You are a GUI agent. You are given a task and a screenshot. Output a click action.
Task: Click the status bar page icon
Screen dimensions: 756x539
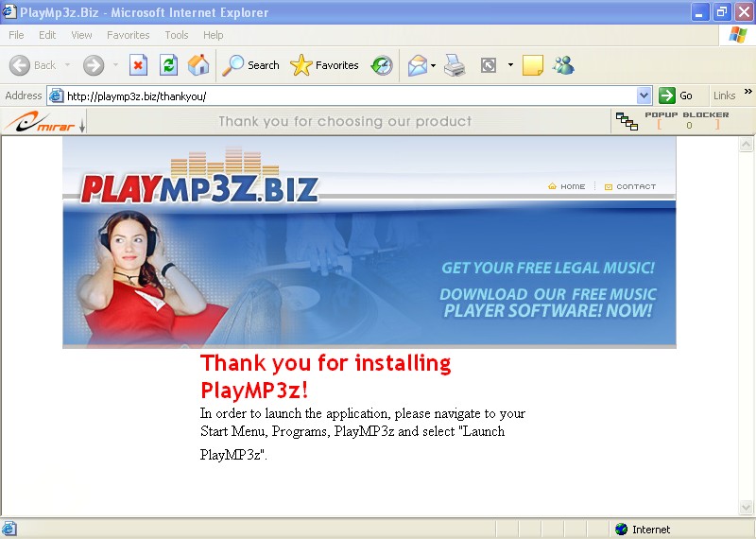[9, 529]
